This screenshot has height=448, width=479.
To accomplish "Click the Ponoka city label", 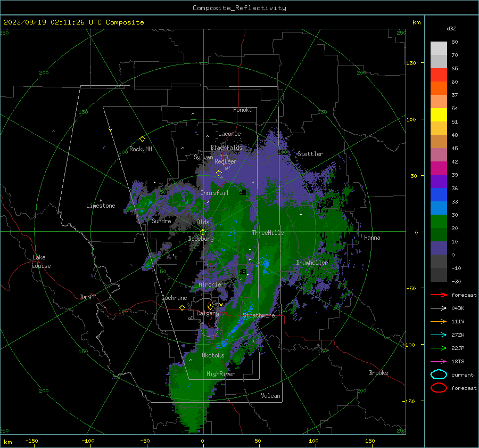I will [243, 110].
